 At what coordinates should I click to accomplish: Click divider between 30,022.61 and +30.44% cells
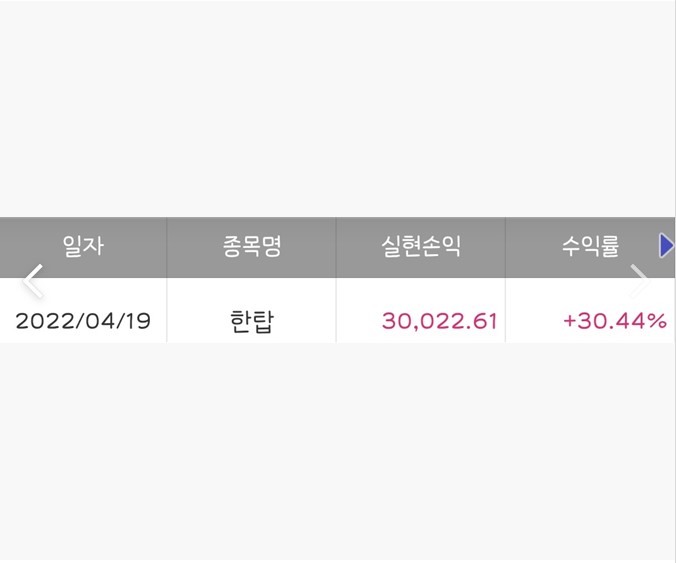pos(505,310)
